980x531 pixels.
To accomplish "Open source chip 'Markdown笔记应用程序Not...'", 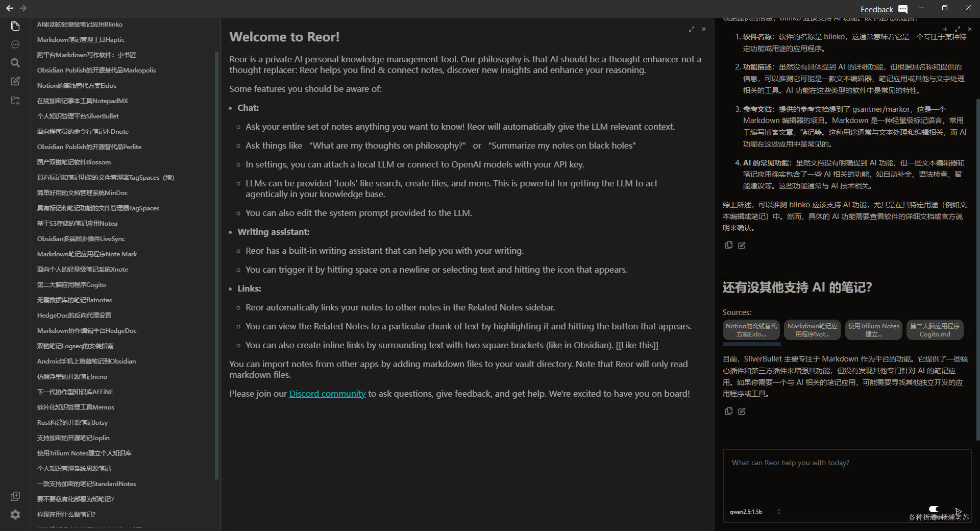I will click(813, 330).
